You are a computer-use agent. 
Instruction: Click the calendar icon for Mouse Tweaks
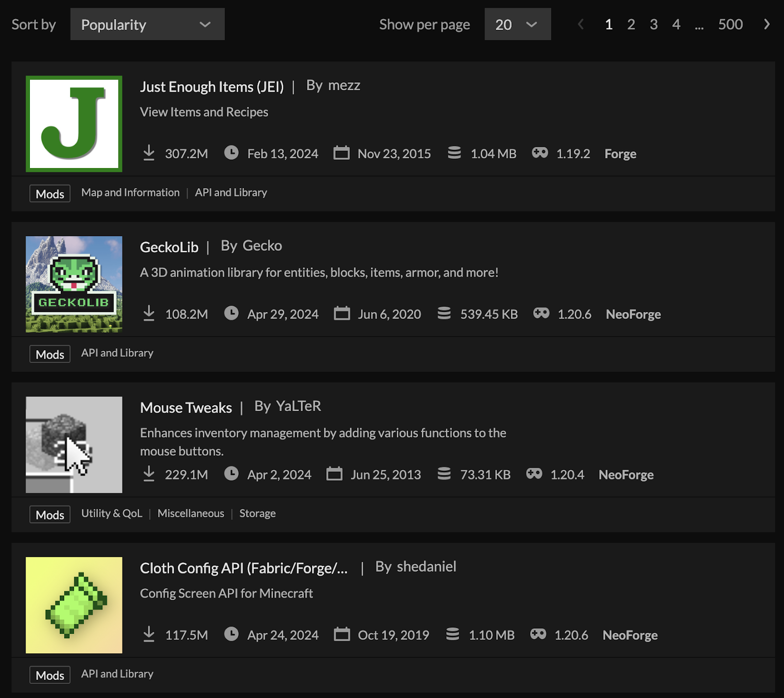[335, 473]
